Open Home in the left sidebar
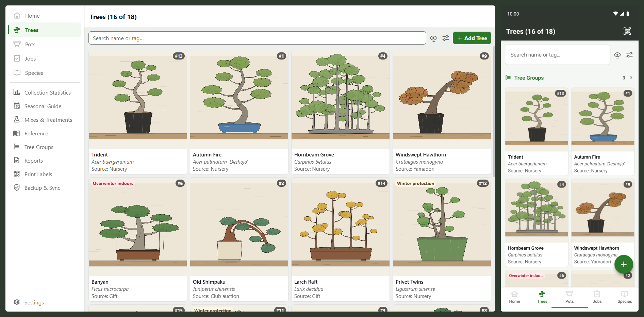Screen dimensions: 644x317 pyautogui.click(x=45, y=16)
